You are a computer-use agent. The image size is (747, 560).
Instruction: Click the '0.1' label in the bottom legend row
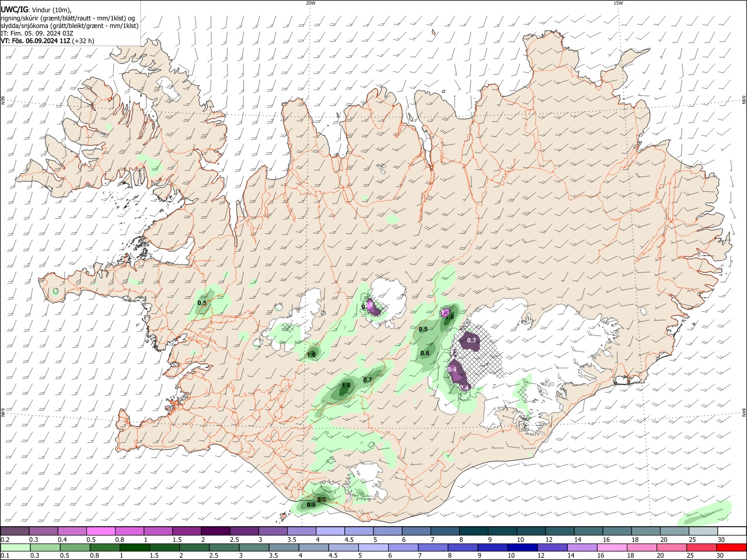pyautogui.click(x=5, y=556)
